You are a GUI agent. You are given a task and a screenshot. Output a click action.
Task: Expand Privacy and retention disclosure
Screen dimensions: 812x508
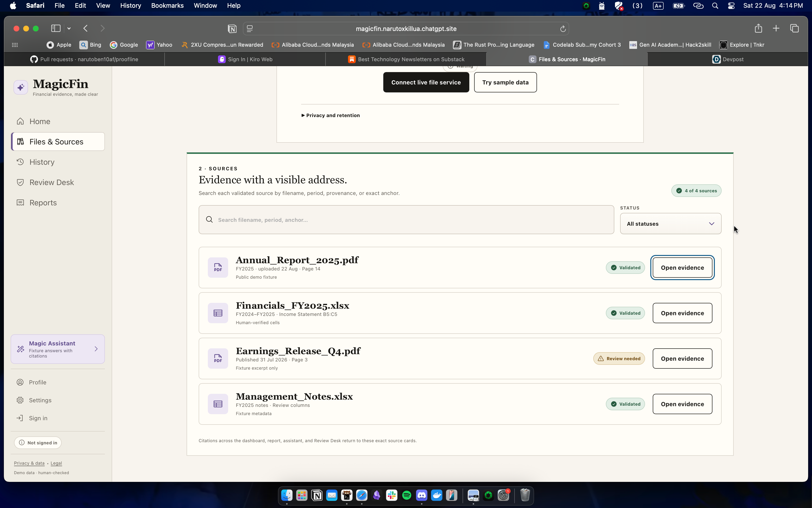pos(331,115)
